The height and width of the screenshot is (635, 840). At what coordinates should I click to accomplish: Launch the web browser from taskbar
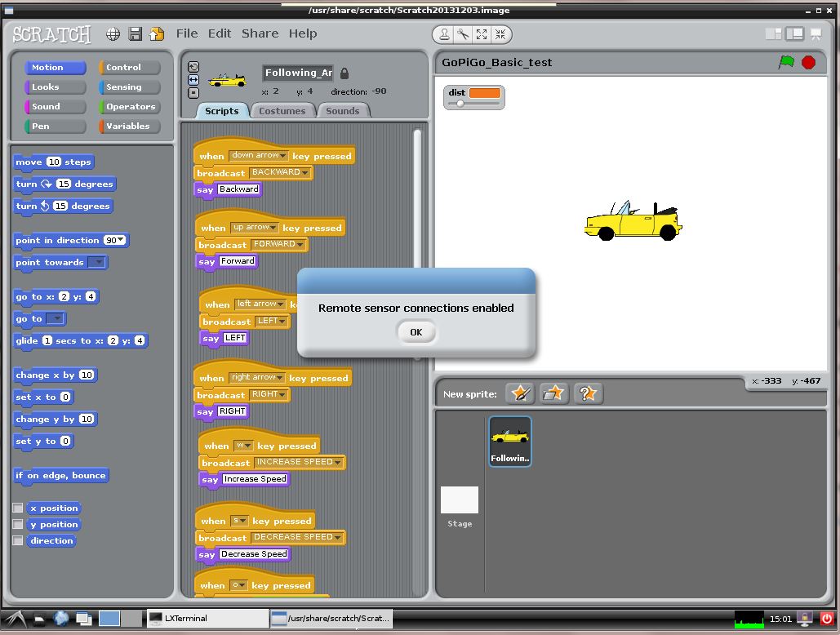pyautogui.click(x=61, y=619)
